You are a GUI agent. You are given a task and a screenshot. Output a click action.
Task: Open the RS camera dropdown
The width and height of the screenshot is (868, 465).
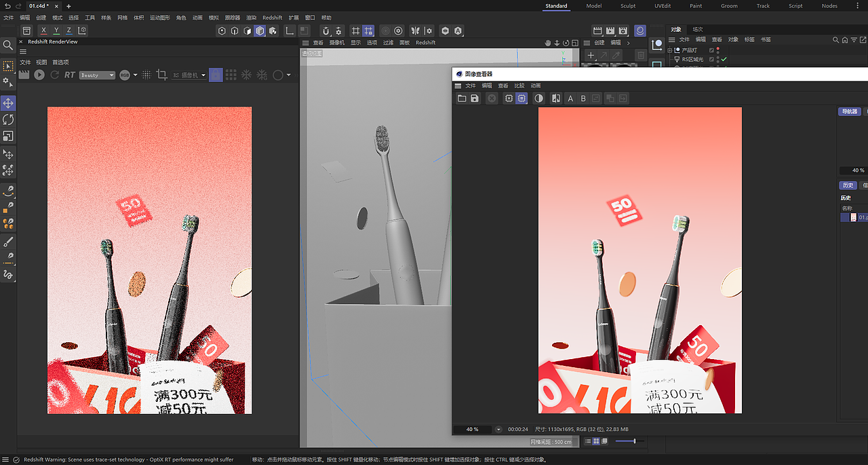(189, 75)
